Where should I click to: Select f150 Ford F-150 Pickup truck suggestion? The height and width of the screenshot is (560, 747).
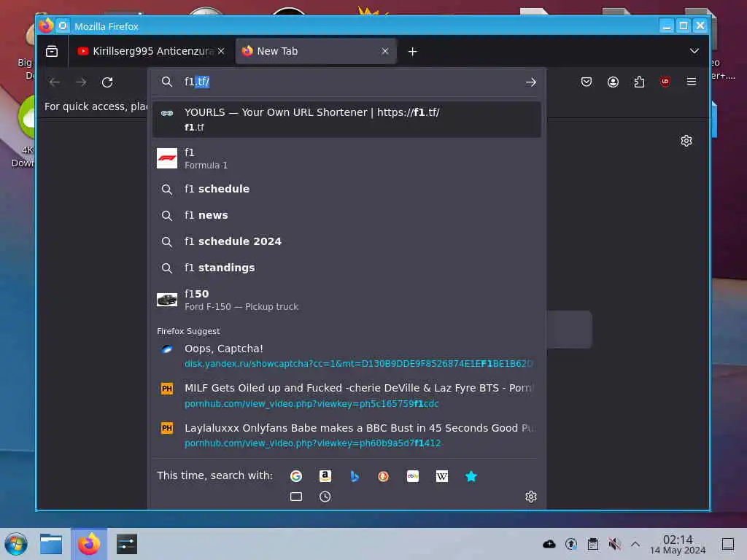pos(347,300)
